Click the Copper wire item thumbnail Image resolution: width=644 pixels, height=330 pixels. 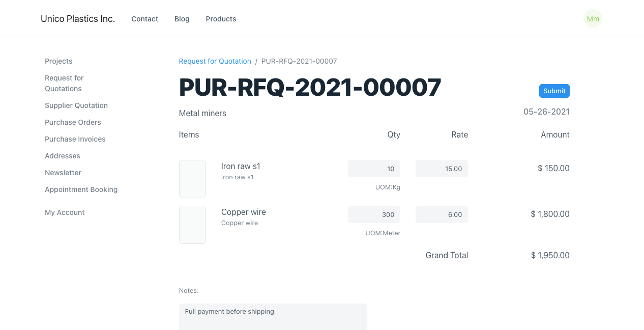[x=192, y=225]
